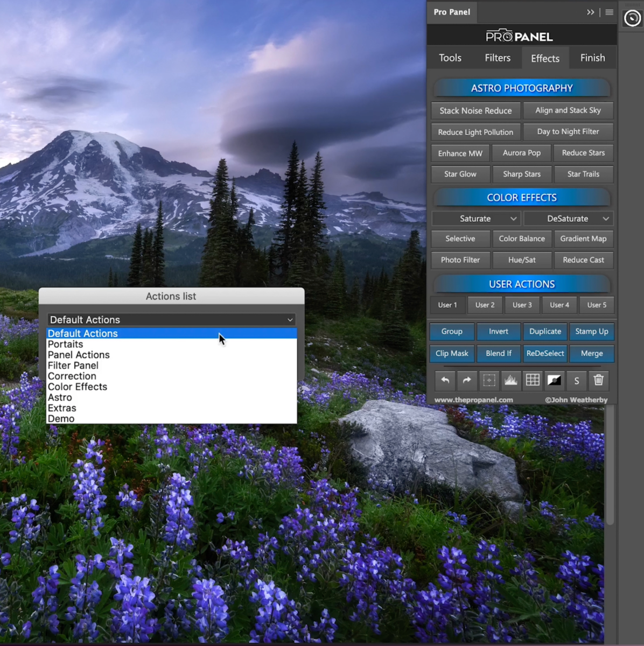The width and height of the screenshot is (644, 646).
Task: Click the trash can delete icon
Action: click(x=598, y=381)
